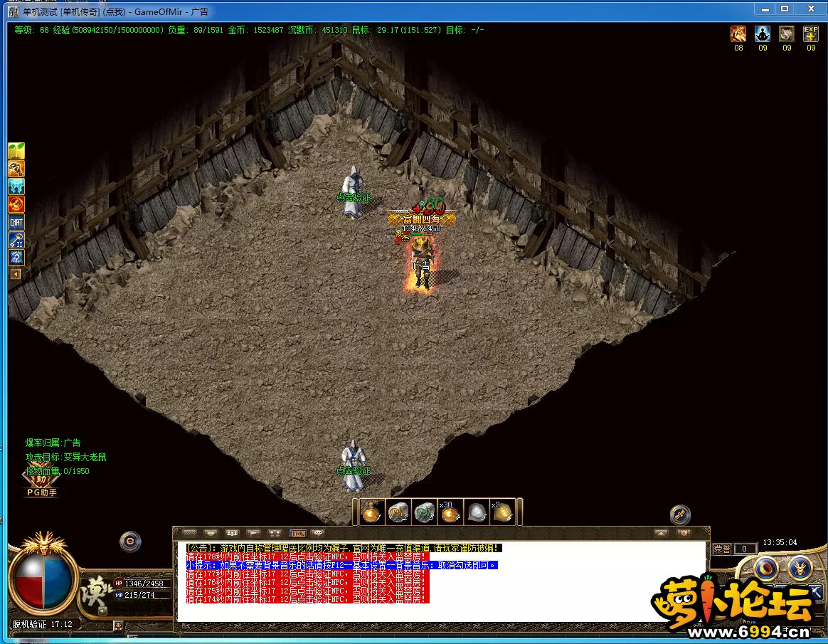Click the speech bubble chat tab
The width and height of the screenshot is (828, 644).
pyautogui.click(x=317, y=533)
